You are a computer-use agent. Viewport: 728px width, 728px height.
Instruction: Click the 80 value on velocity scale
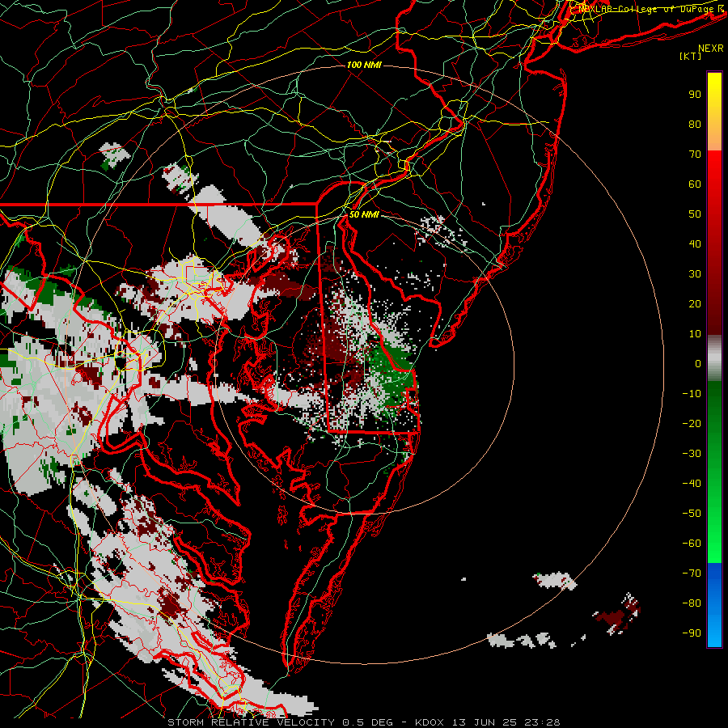pos(695,125)
